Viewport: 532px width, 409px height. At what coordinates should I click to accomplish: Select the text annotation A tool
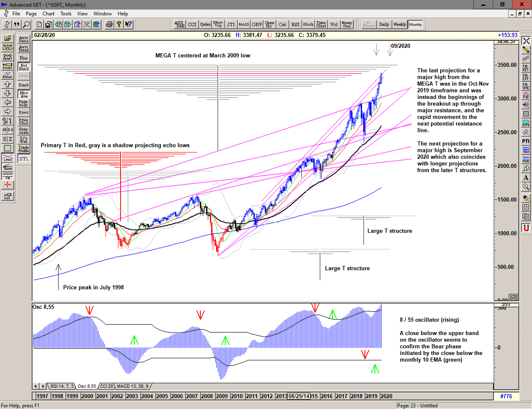coord(526,178)
